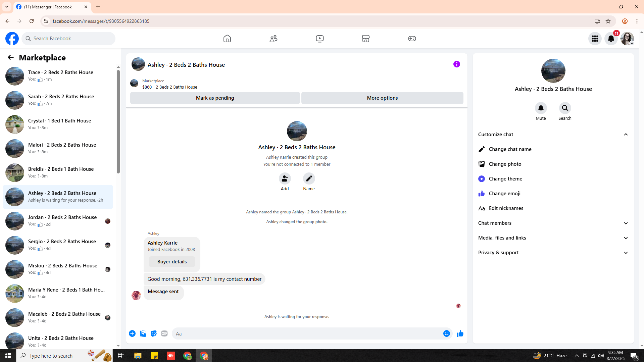Image resolution: width=644 pixels, height=362 pixels.
Task: Edit the group name with pencil icon
Action: (309, 178)
